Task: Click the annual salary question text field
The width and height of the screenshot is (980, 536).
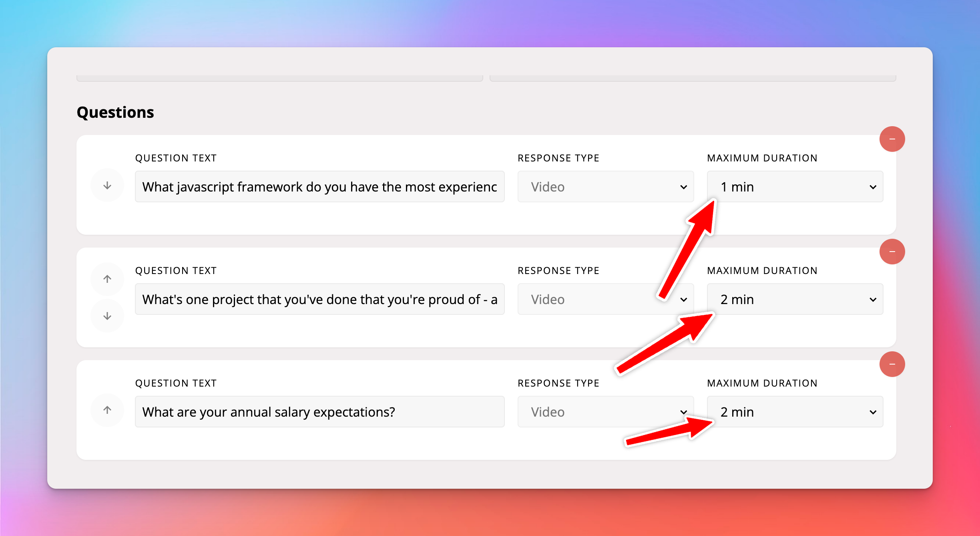Action: tap(319, 412)
